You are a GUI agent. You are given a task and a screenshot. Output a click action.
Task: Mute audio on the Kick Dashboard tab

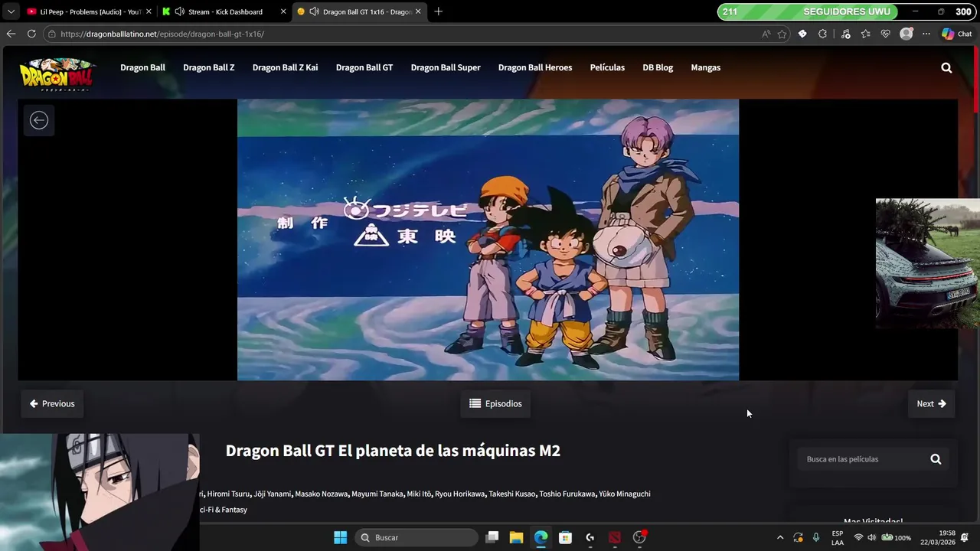tap(179, 11)
